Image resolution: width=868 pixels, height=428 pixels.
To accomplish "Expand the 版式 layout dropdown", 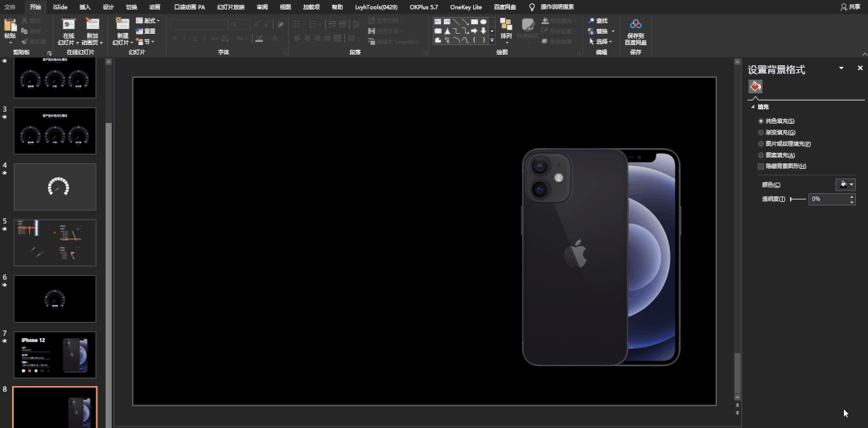I will coord(148,20).
